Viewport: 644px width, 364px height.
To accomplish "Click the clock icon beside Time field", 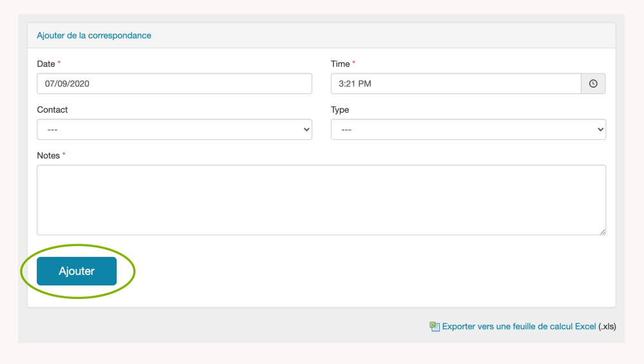I will click(593, 84).
